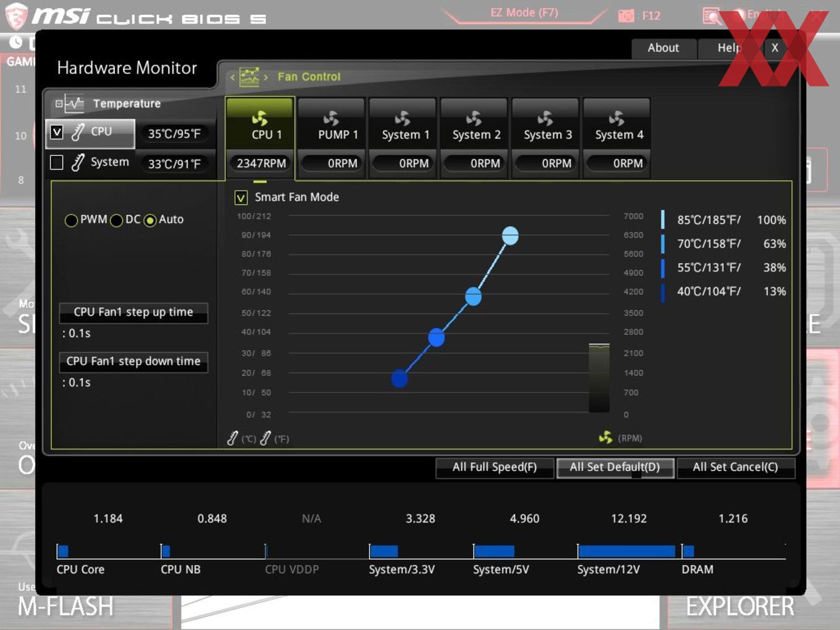Close the Hardware Monitor window
The width and height of the screenshot is (840, 630).
775,48
